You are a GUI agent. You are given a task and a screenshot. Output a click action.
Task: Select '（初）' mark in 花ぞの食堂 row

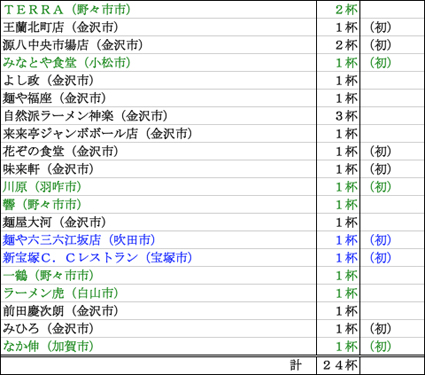pyautogui.click(x=380, y=151)
